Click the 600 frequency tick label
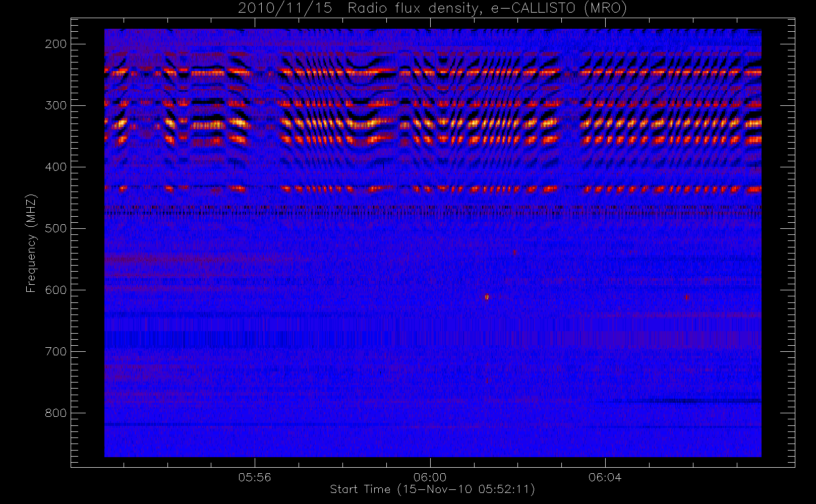The height and width of the screenshot is (504, 816). (x=56, y=290)
